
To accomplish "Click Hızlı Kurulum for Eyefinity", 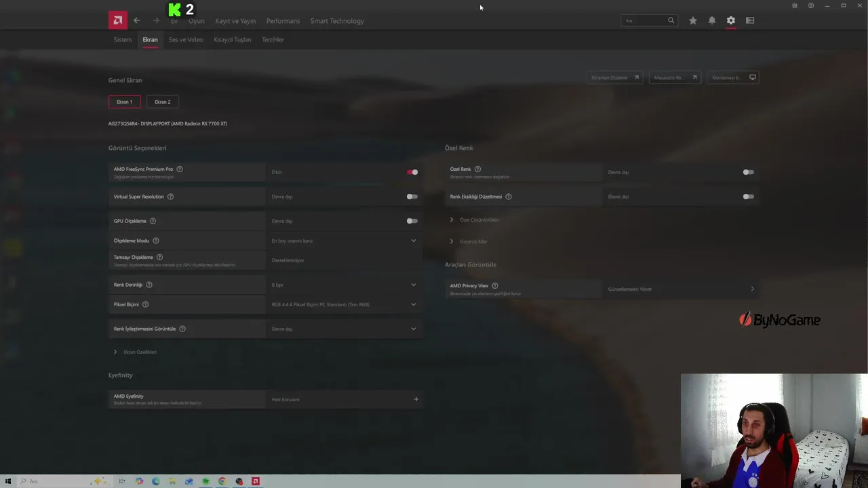I will 285,399.
